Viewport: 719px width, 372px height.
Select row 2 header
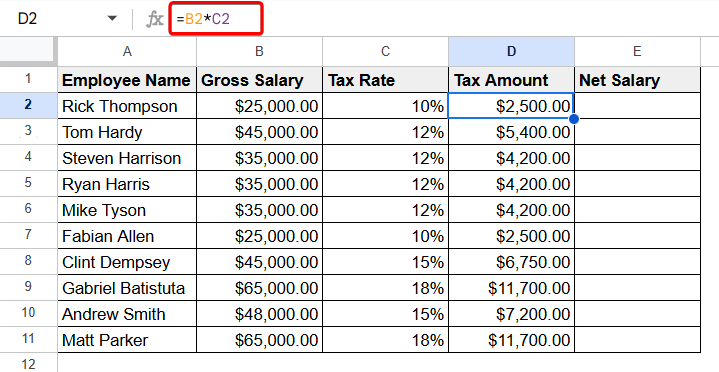(x=28, y=105)
